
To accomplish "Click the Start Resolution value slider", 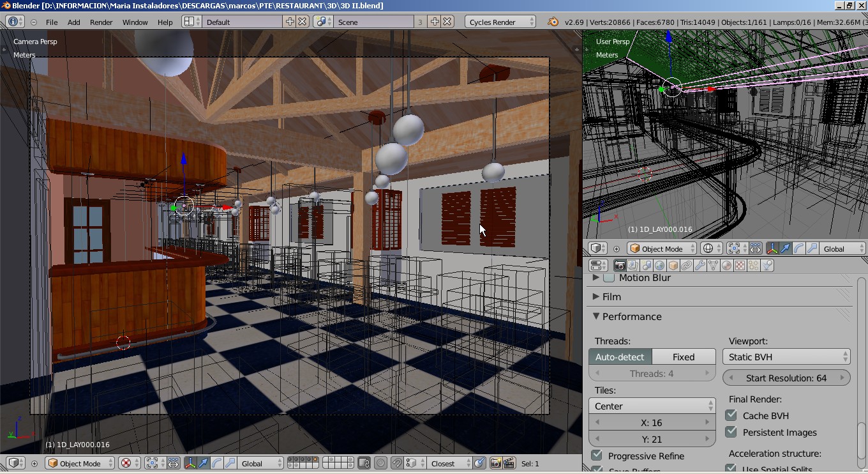I will click(x=786, y=378).
